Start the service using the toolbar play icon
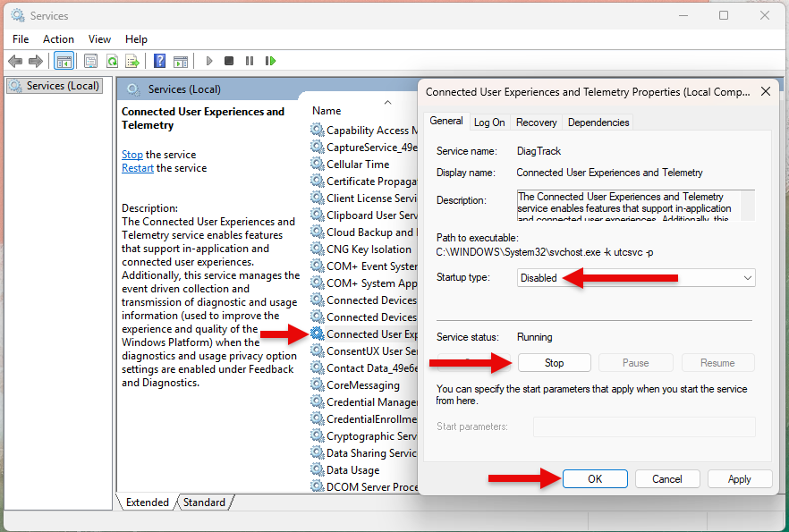This screenshot has height=532, width=789. coord(208,61)
